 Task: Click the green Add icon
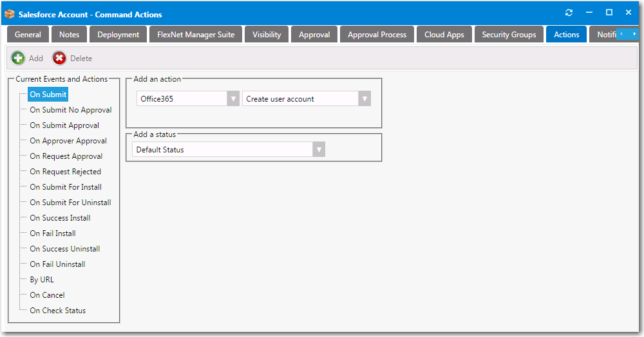[x=18, y=59]
